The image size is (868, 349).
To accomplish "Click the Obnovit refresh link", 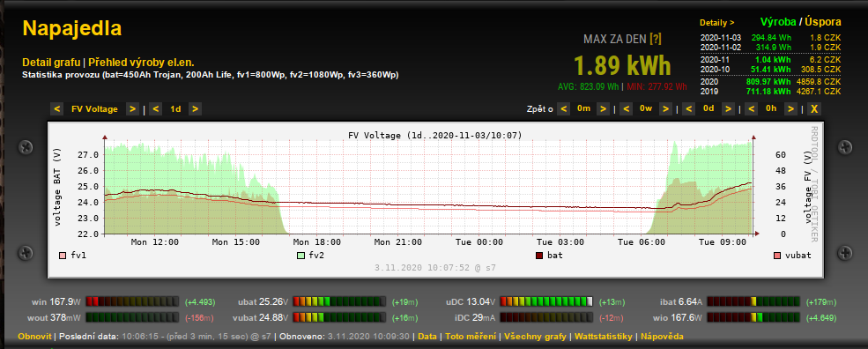I will pos(35,337).
